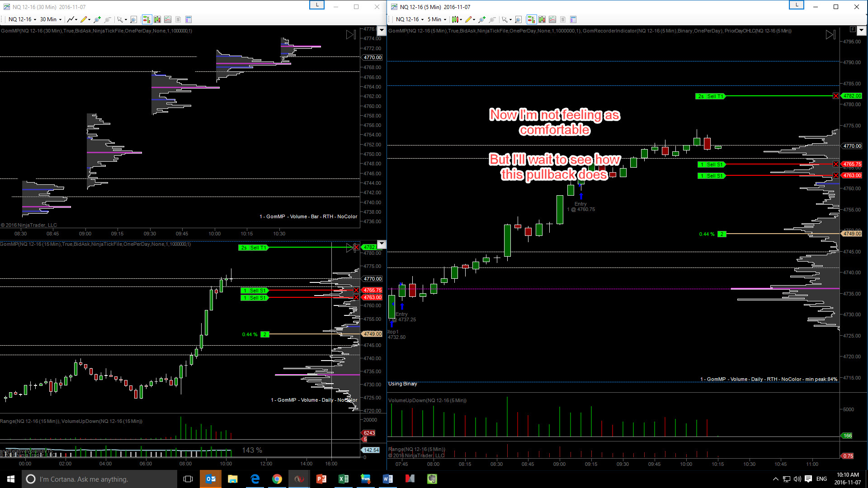Click the Cortana search box
Image resolution: width=868 pixels, height=488 pixels.
99,479
